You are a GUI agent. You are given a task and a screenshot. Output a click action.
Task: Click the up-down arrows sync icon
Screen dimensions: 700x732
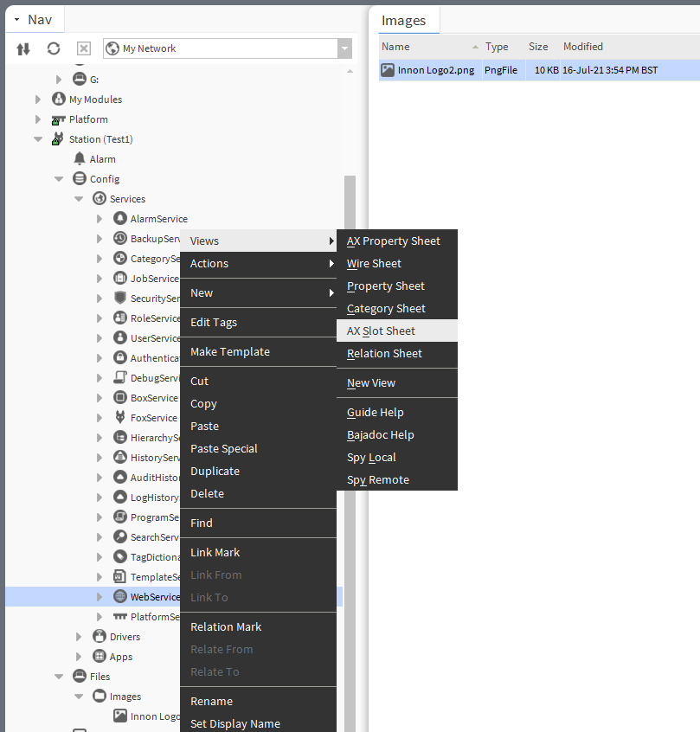click(23, 48)
